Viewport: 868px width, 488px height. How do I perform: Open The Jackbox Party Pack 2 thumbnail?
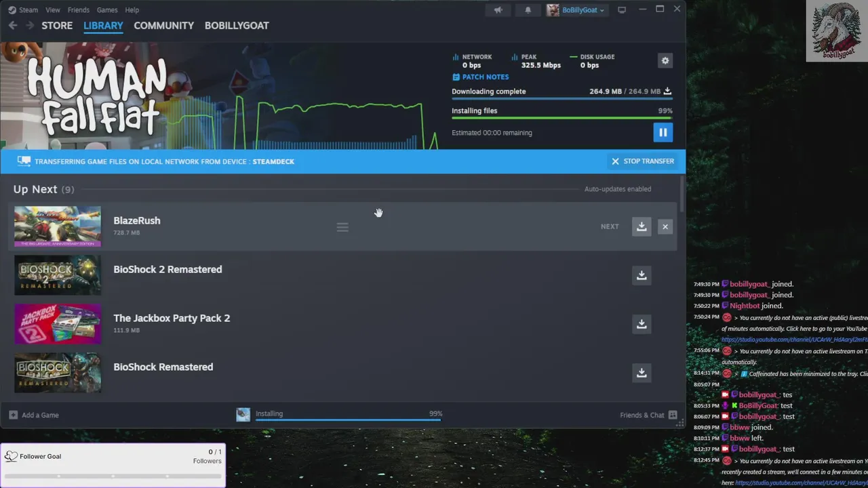click(58, 324)
